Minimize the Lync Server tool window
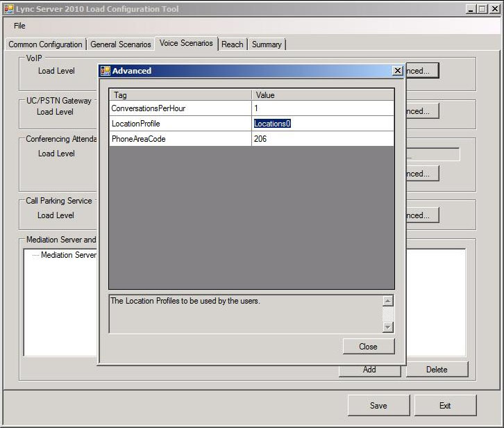The height and width of the screenshot is (428, 504). (x=471, y=9)
